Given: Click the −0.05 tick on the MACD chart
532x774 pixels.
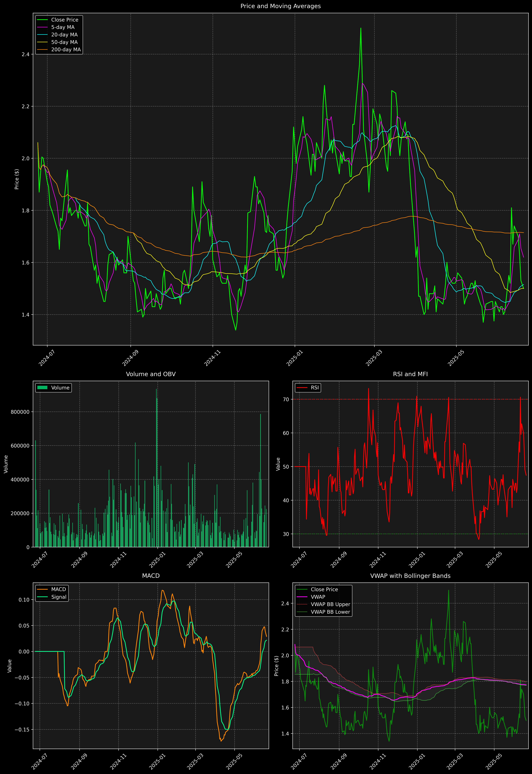Looking at the screenshot, I should (22, 677).
